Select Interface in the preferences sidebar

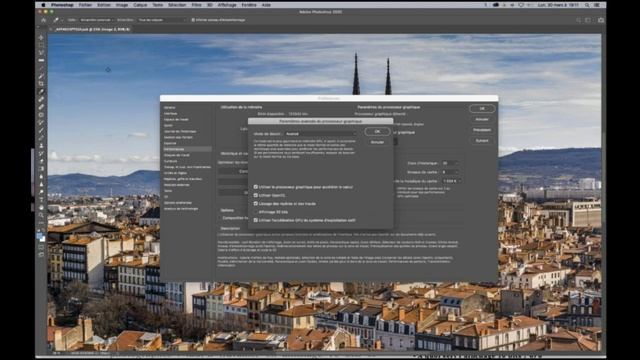(170, 113)
